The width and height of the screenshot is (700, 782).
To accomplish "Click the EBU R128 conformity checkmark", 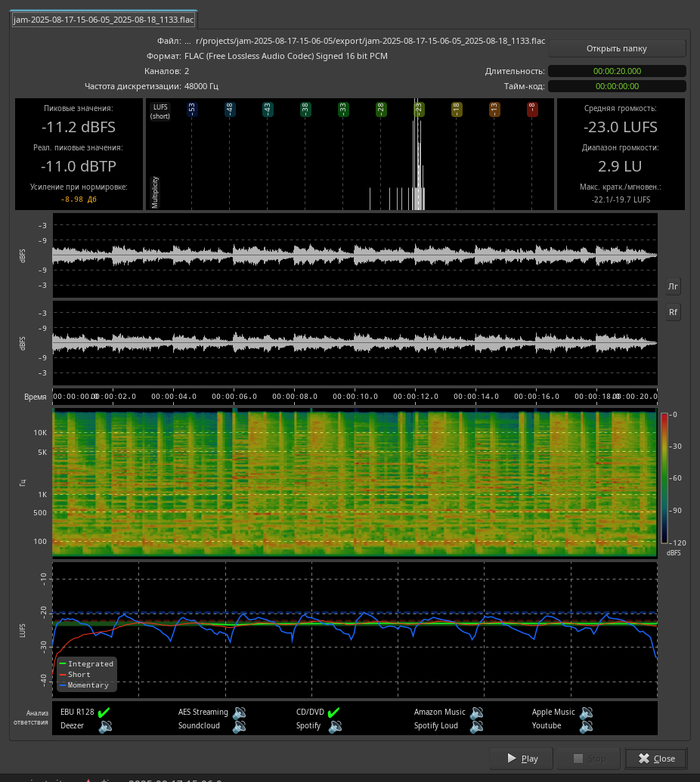I will (104, 712).
